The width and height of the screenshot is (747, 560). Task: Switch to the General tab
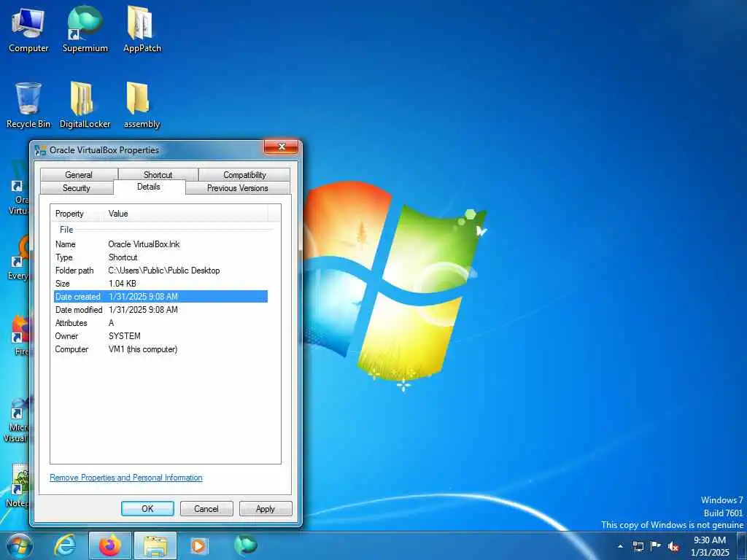point(79,175)
